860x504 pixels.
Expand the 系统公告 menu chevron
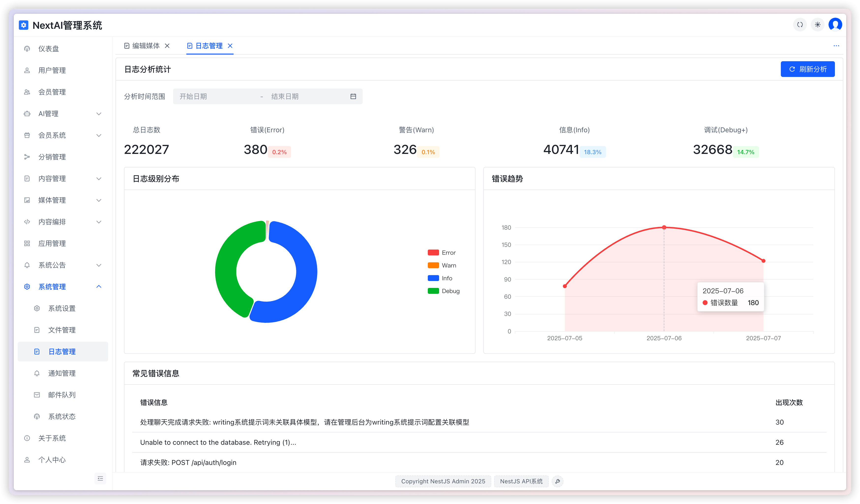click(99, 265)
